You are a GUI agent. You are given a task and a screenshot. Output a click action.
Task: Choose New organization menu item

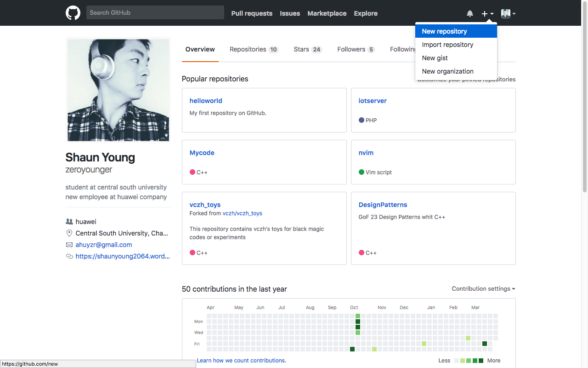point(456,71)
